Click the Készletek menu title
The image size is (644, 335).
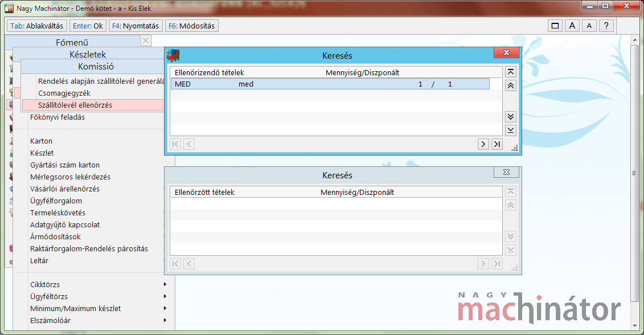88,54
